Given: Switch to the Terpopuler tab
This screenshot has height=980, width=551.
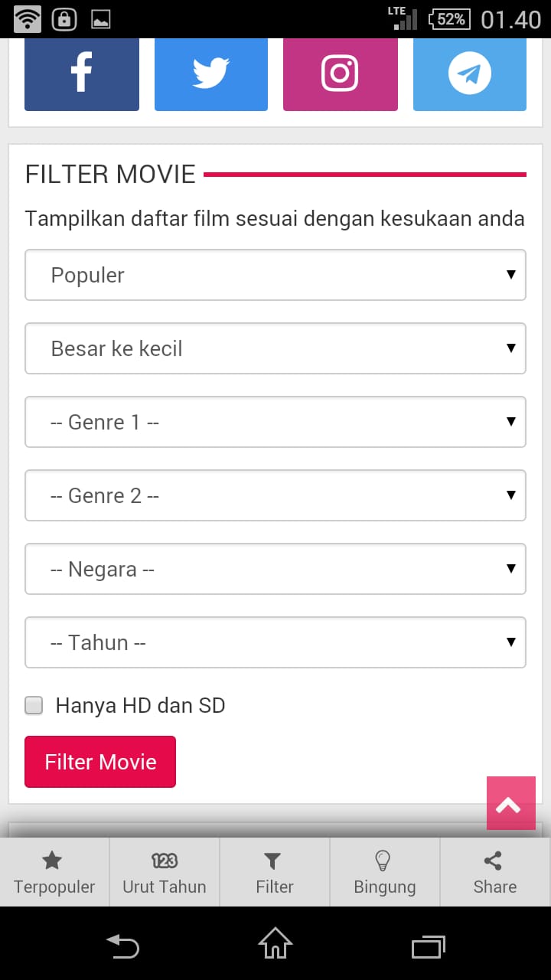Looking at the screenshot, I should click(54, 872).
